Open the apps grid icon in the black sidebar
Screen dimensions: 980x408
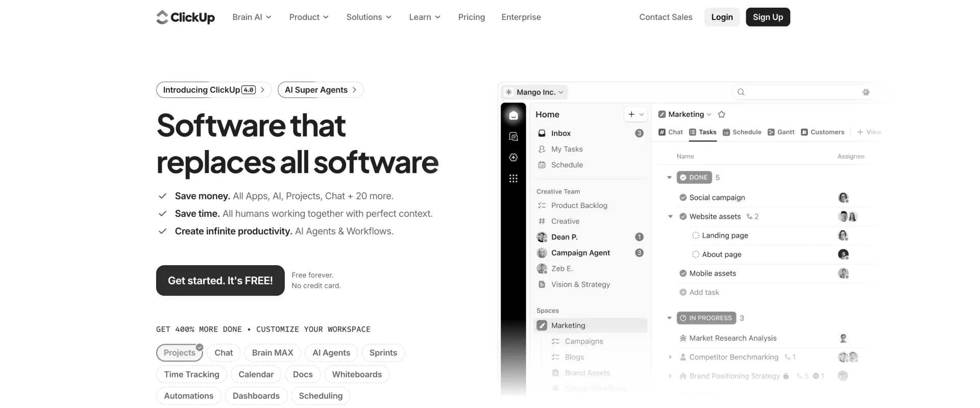pos(513,178)
